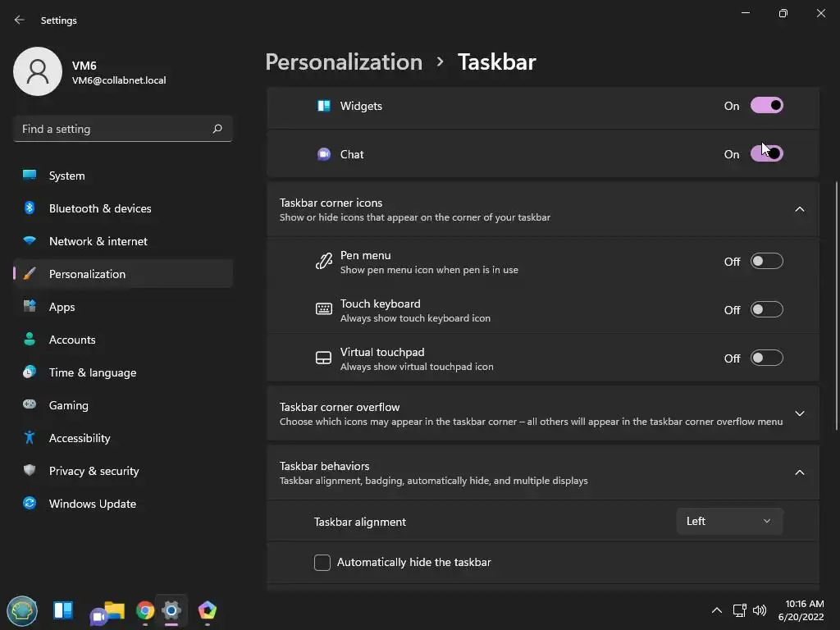The height and width of the screenshot is (630, 840).
Task: Open the Taskbar alignment dropdown
Action: coord(729,521)
